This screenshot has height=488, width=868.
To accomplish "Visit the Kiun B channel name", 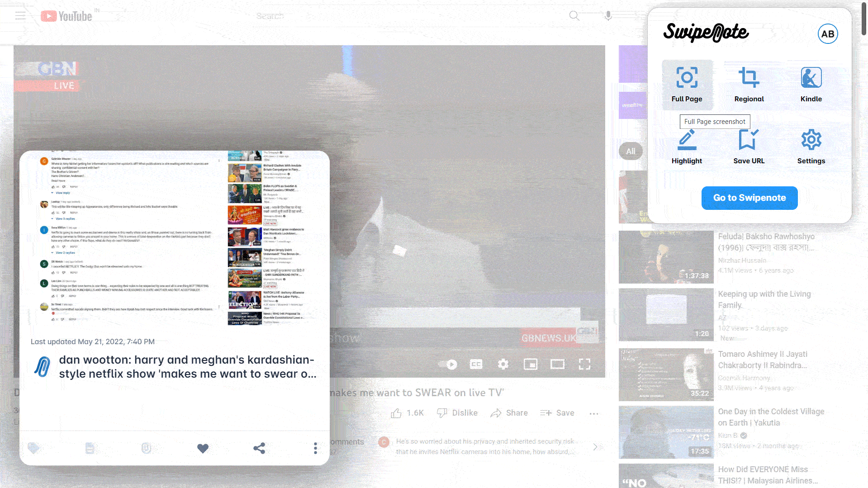I will pyautogui.click(x=728, y=435).
